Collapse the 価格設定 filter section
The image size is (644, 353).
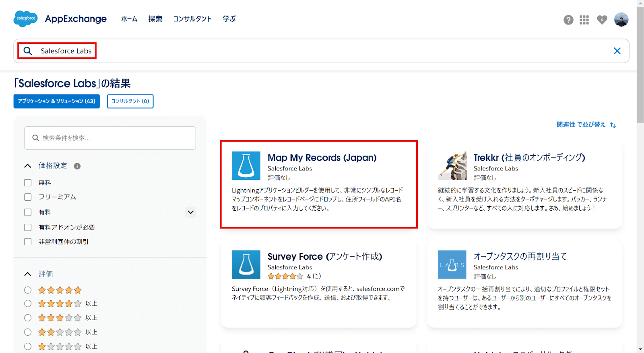coord(28,166)
